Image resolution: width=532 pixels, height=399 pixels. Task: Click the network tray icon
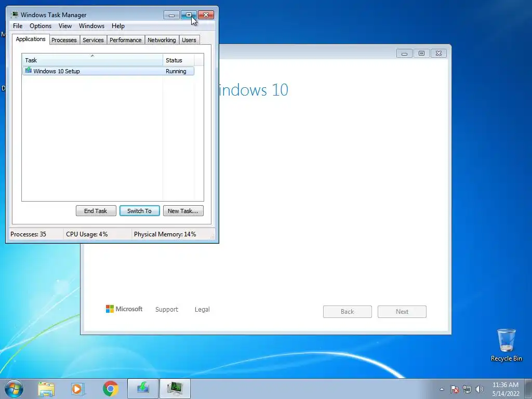point(467,389)
